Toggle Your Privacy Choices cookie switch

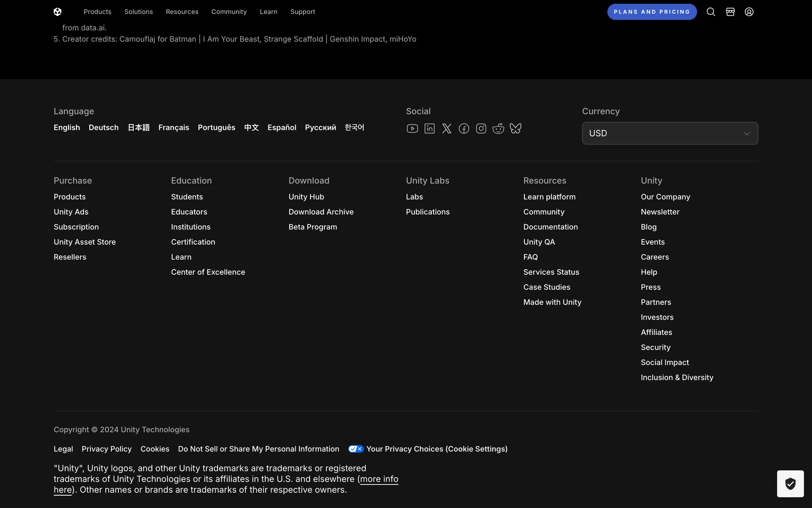[x=356, y=449]
